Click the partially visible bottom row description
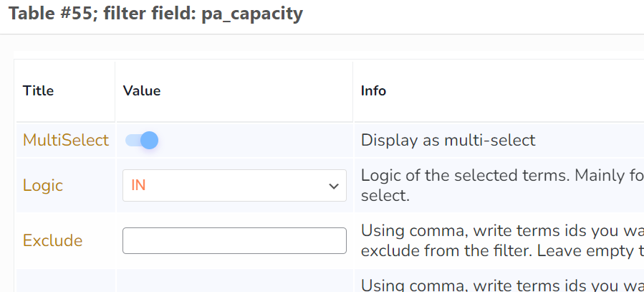The image size is (644, 292). [x=502, y=285]
